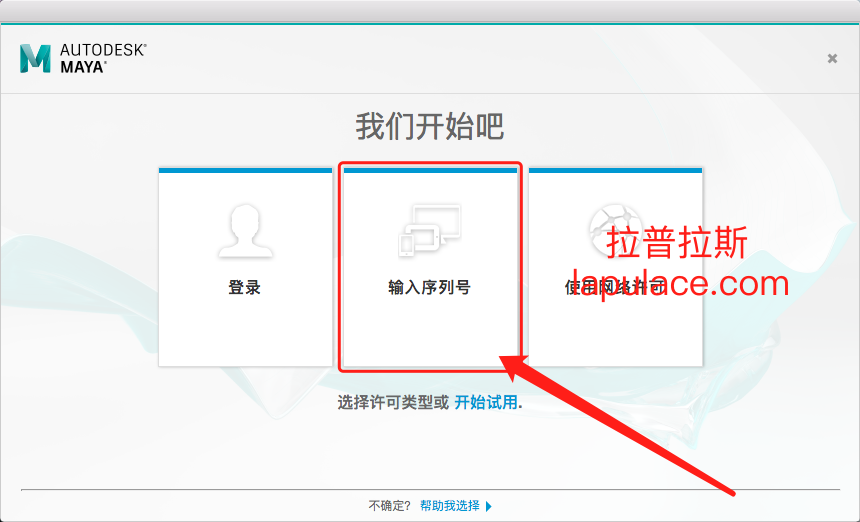Viewport: 860px width, 522px height.
Task: Click the devices icon above 输入序列号
Action: [429, 230]
